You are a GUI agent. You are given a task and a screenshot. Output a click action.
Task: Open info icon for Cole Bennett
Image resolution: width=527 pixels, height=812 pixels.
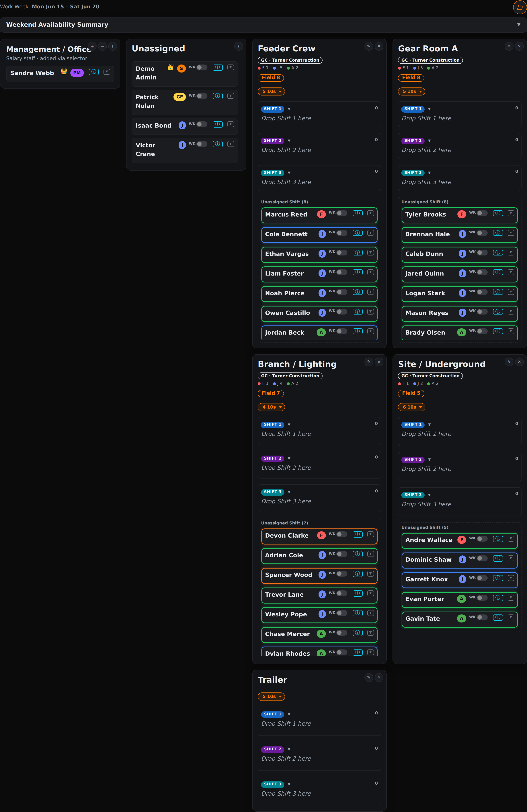click(x=358, y=233)
